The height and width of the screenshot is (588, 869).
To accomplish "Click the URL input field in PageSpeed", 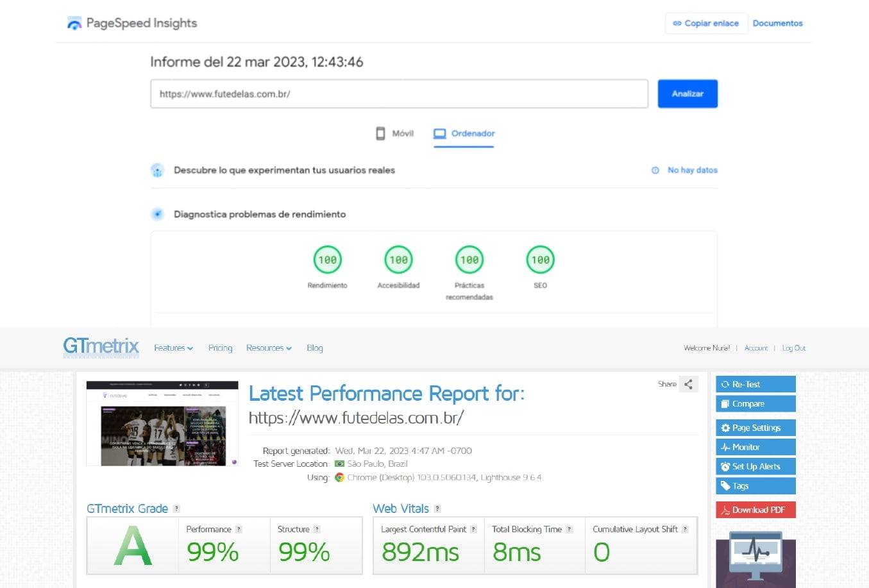I will [x=399, y=94].
